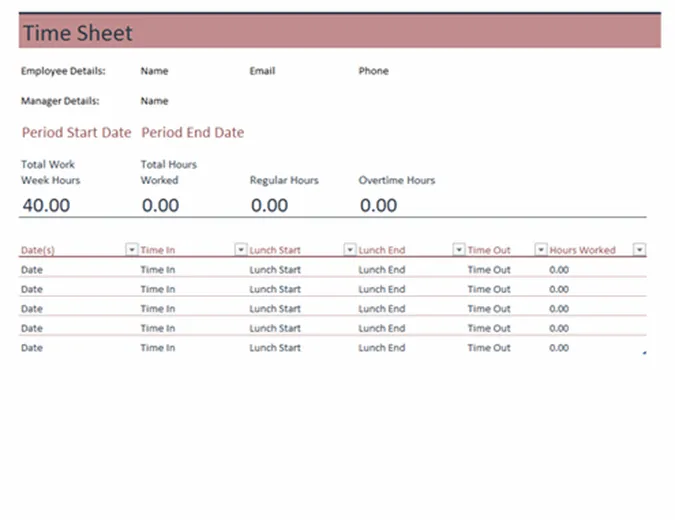Click the employee Phone field

tap(373, 71)
